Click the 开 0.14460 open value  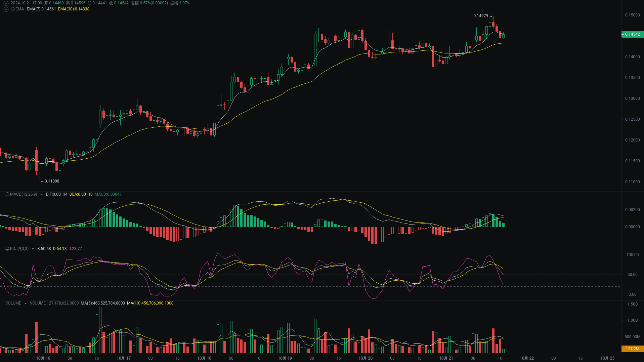(54, 3)
